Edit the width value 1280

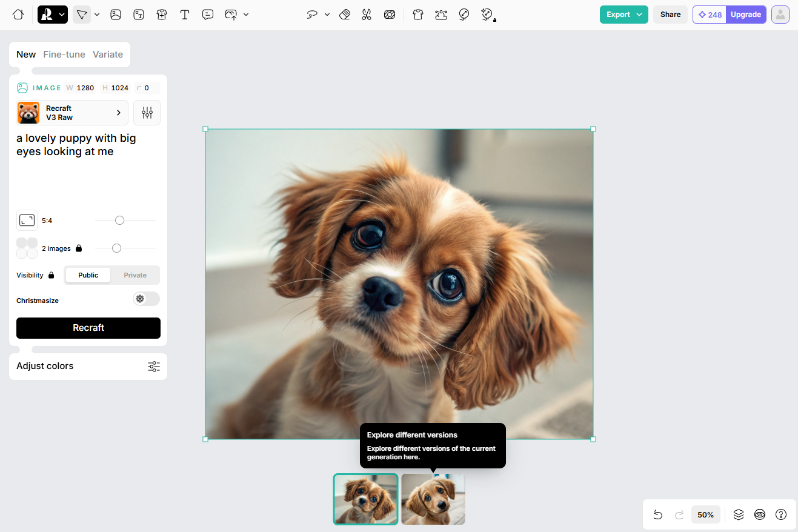(x=85, y=88)
